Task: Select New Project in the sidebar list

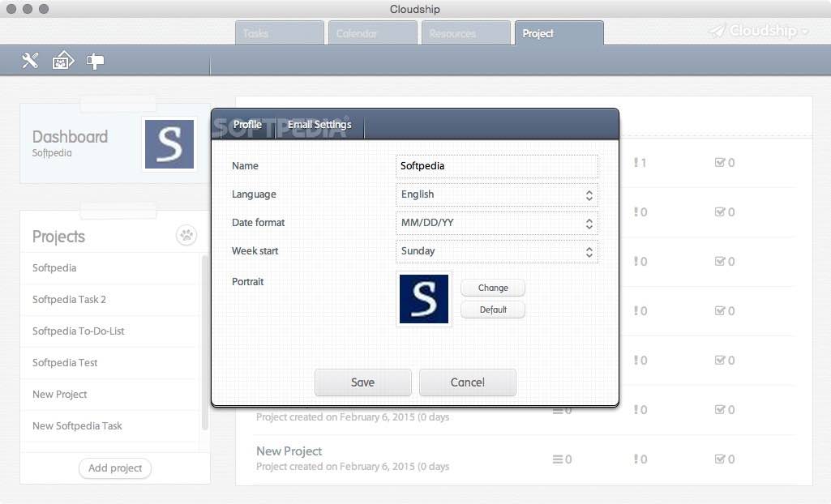Action: 110,395
